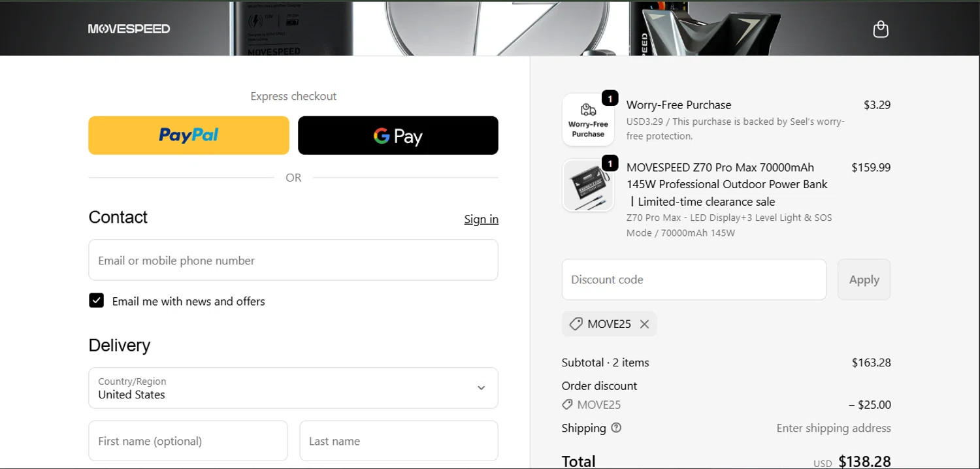
Task: Open the Country/Region dropdown
Action: (293, 388)
